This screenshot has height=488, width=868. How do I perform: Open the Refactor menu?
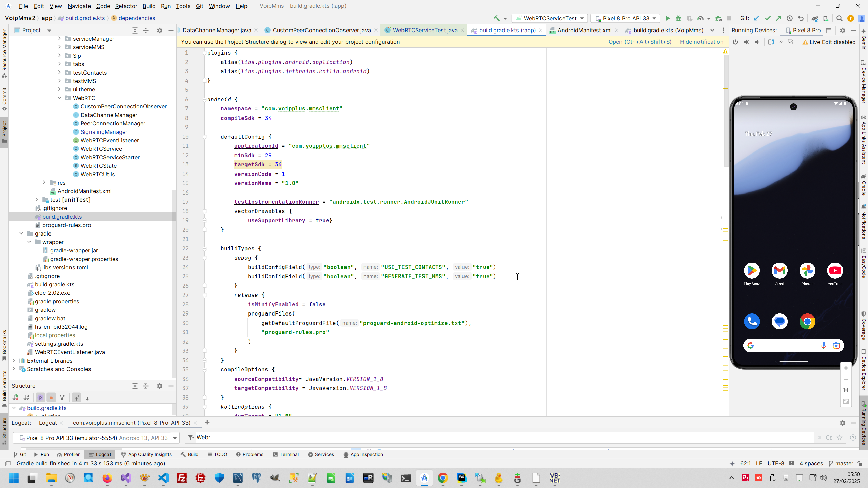point(126,6)
